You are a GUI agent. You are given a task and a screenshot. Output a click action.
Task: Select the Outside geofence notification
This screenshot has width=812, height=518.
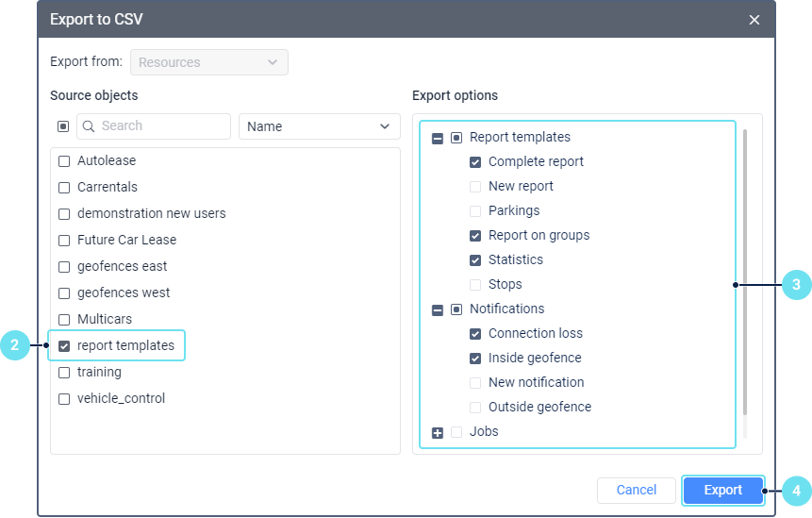coord(475,408)
